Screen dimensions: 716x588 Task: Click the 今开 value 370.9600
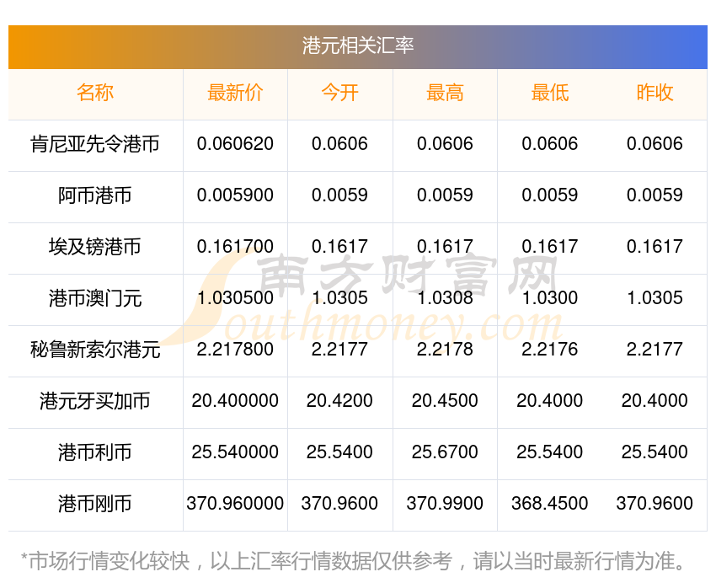coord(339,504)
